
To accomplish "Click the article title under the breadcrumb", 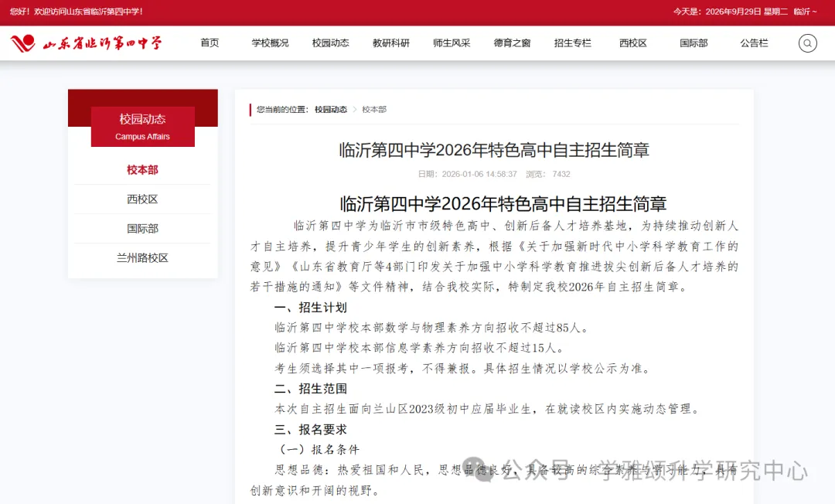I will [494, 150].
